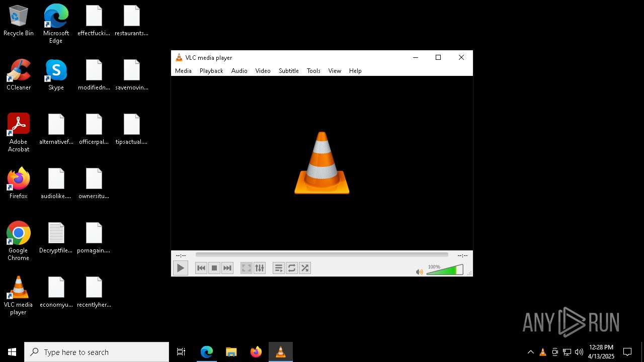
Task: Open the Audio menu
Action: (x=239, y=71)
